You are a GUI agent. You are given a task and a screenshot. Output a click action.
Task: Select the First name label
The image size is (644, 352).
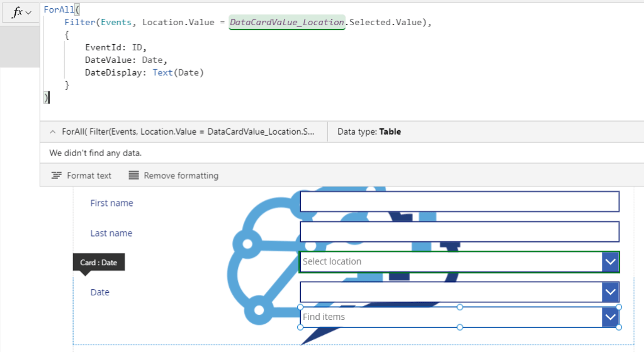coord(111,203)
